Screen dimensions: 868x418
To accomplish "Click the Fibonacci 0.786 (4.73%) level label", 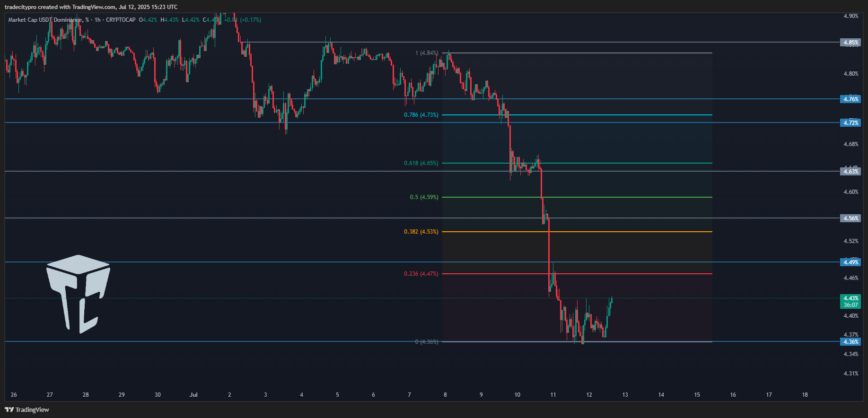I will point(421,115).
